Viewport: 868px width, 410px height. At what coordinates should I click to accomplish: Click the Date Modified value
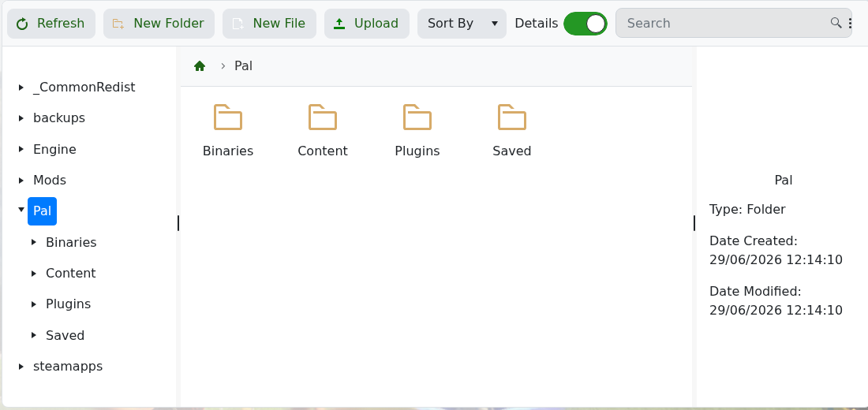point(776,311)
